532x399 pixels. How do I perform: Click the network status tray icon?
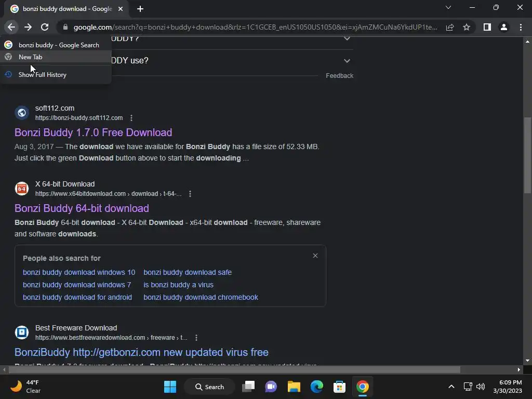coord(468,387)
